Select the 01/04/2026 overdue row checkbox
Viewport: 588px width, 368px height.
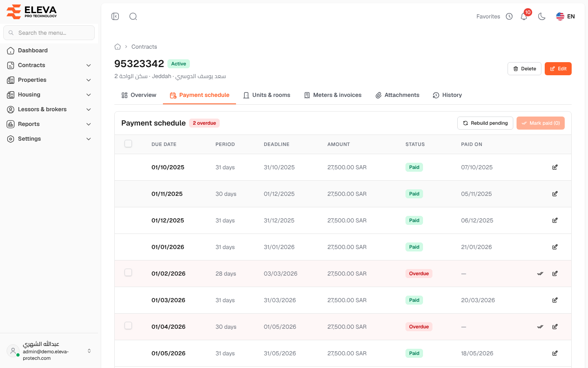tap(128, 325)
